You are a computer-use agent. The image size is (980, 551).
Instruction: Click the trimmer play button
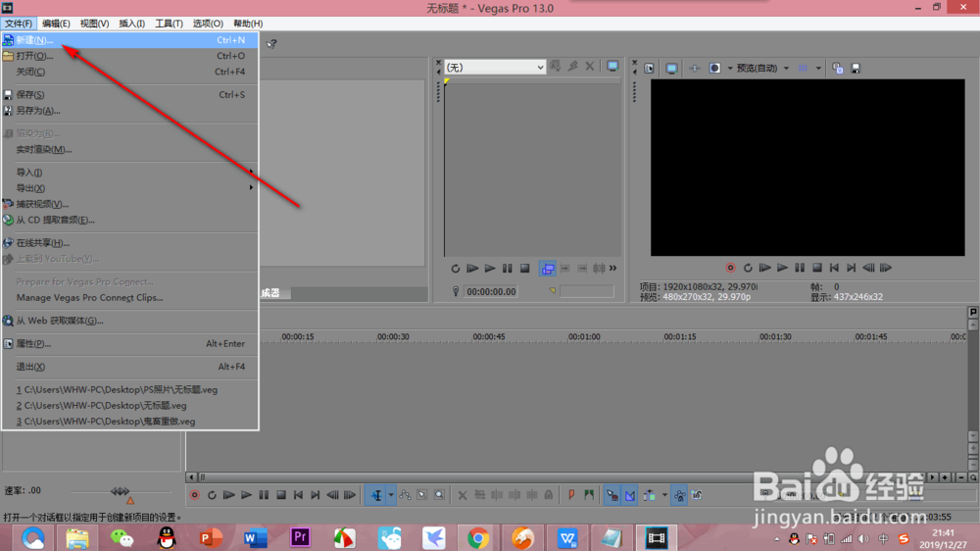coord(490,269)
